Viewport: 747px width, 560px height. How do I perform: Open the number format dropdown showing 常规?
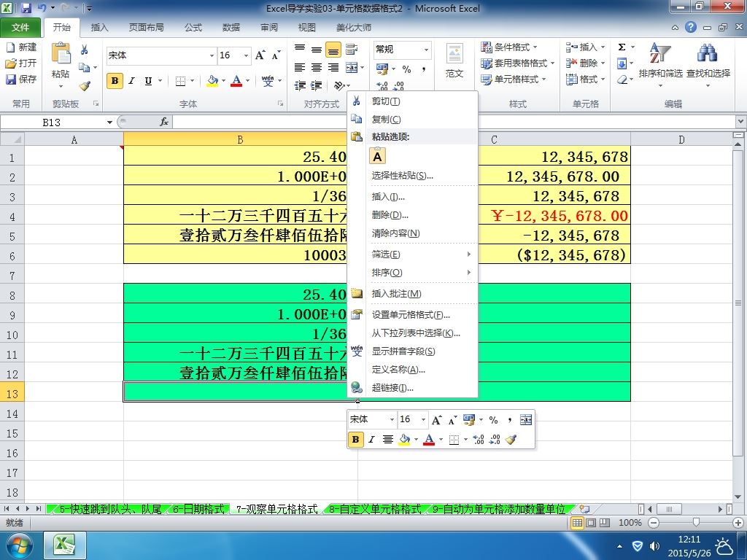click(426, 50)
